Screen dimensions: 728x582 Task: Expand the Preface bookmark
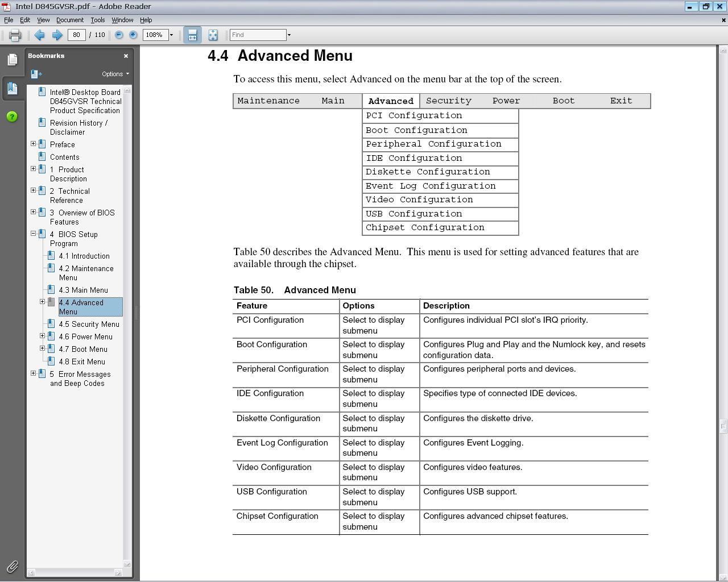[33, 144]
